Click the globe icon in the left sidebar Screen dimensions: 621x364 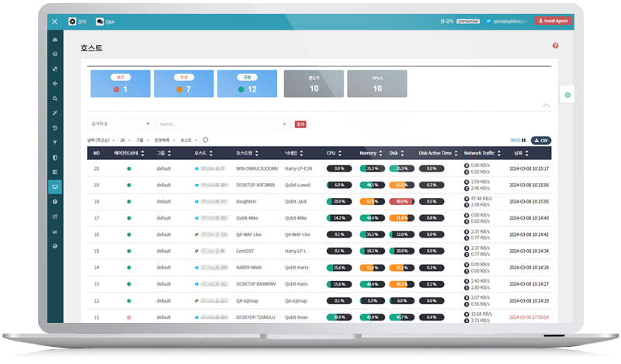(55, 245)
